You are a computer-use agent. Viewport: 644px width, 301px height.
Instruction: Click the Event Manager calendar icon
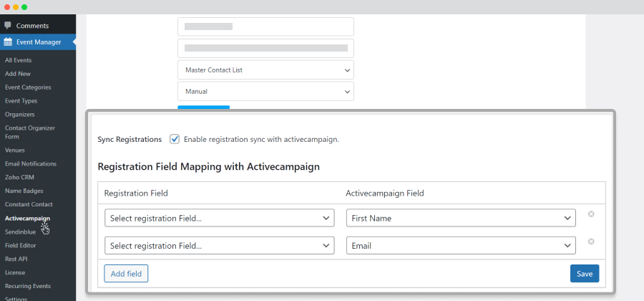click(x=8, y=42)
